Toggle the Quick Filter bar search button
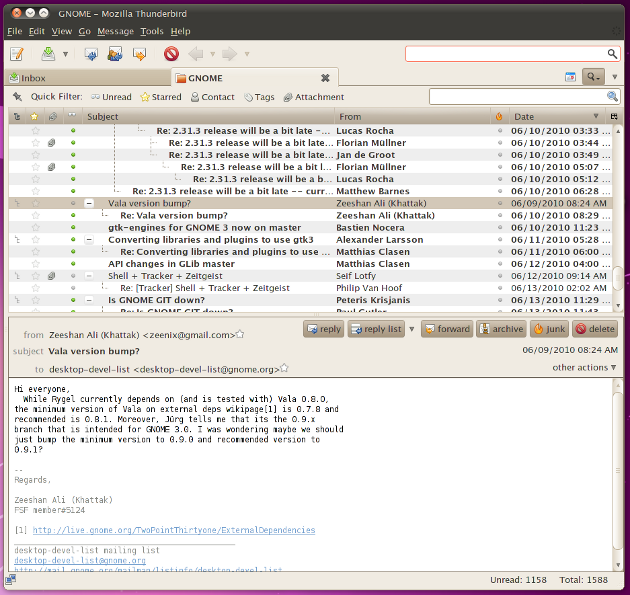Viewport: 630px width, 595px height. (593, 76)
